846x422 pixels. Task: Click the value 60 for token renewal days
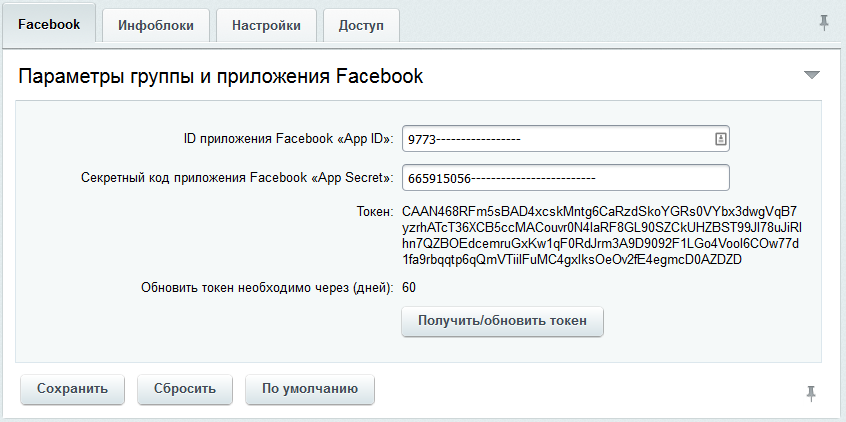click(x=409, y=288)
